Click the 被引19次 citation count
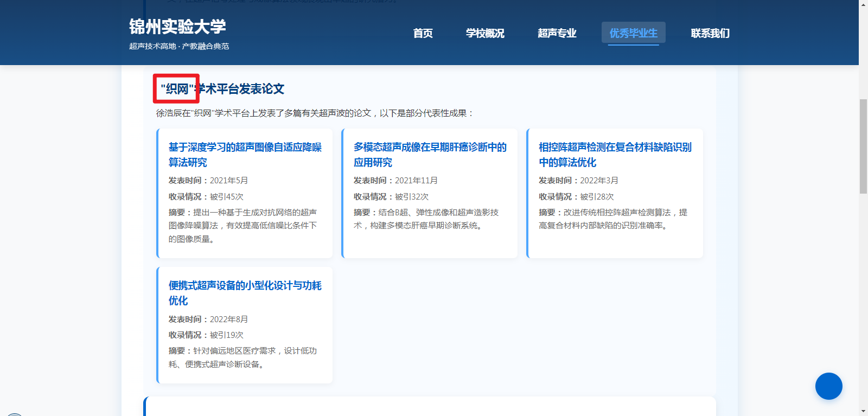868x416 pixels. 226,335
